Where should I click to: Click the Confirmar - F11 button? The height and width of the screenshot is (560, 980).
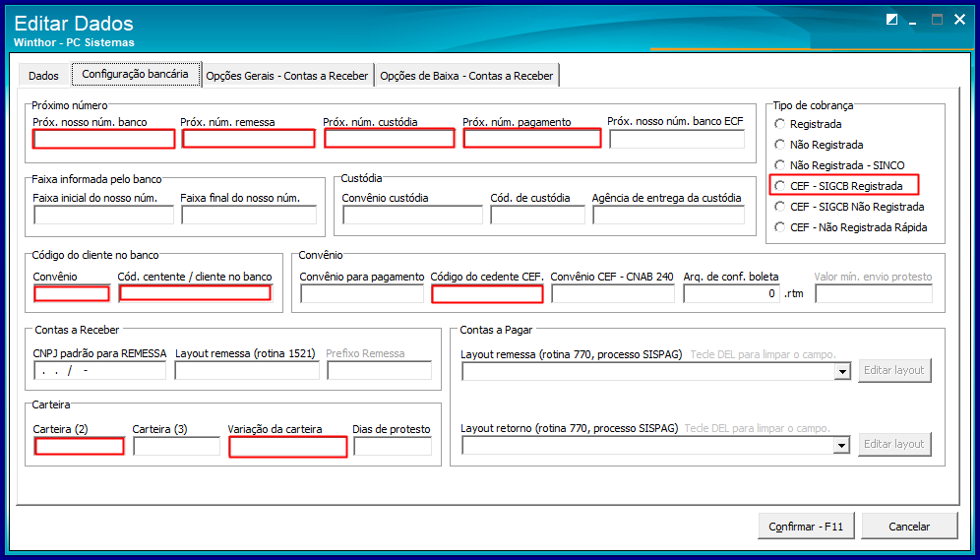[807, 527]
